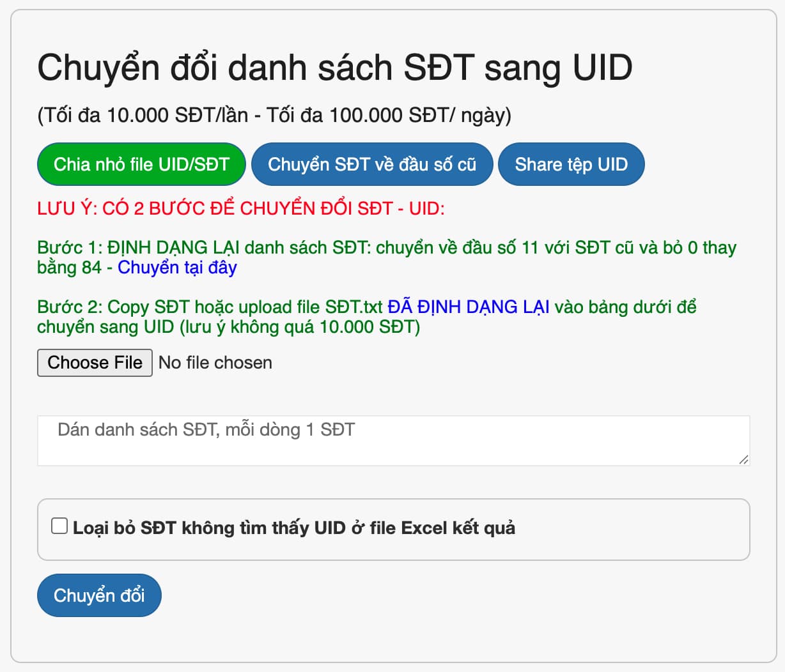Viewport: 785px width, 672px height.
Task: Enable Loại bỏ SĐT không tìm thấy UID checkbox
Action: point(59,524)
